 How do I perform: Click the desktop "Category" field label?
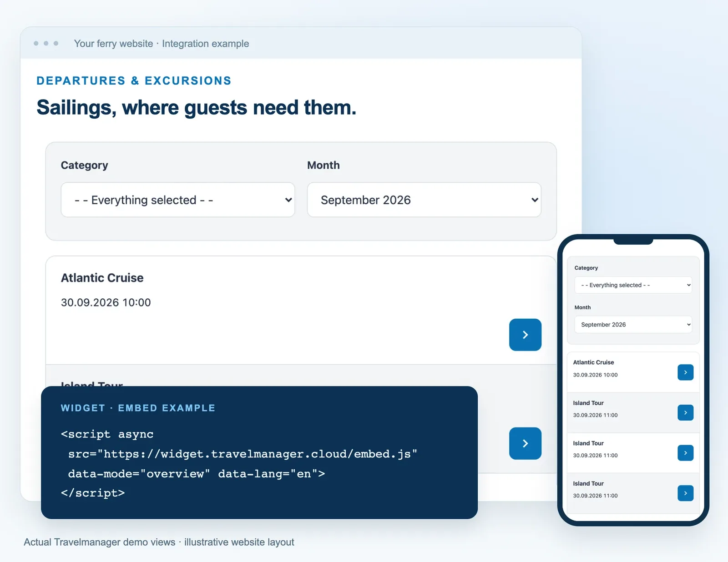click(x=85, y=165)
